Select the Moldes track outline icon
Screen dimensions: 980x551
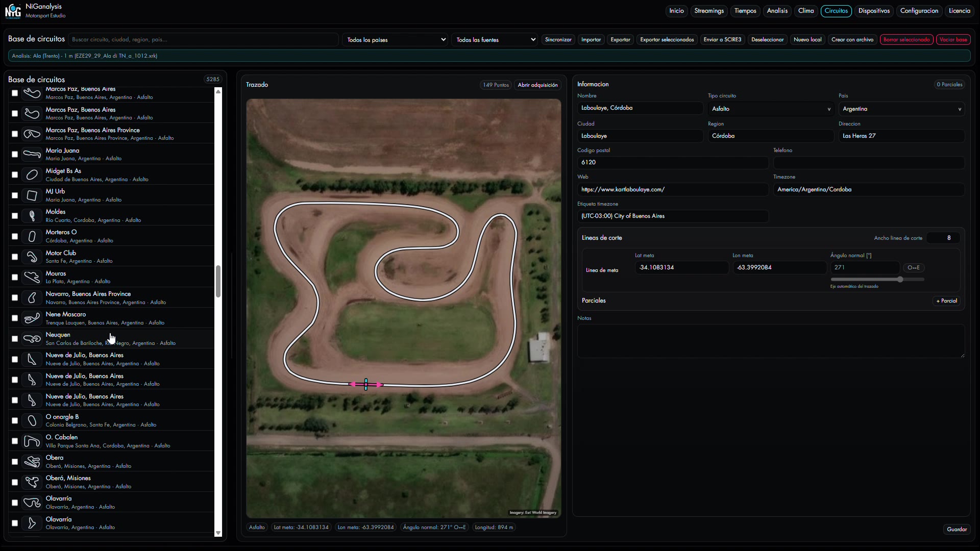(x=32, y=216)
